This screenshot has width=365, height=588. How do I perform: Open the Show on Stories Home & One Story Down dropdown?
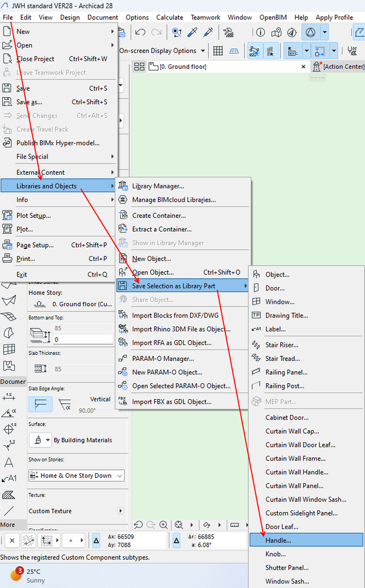[x=77, y=476]
